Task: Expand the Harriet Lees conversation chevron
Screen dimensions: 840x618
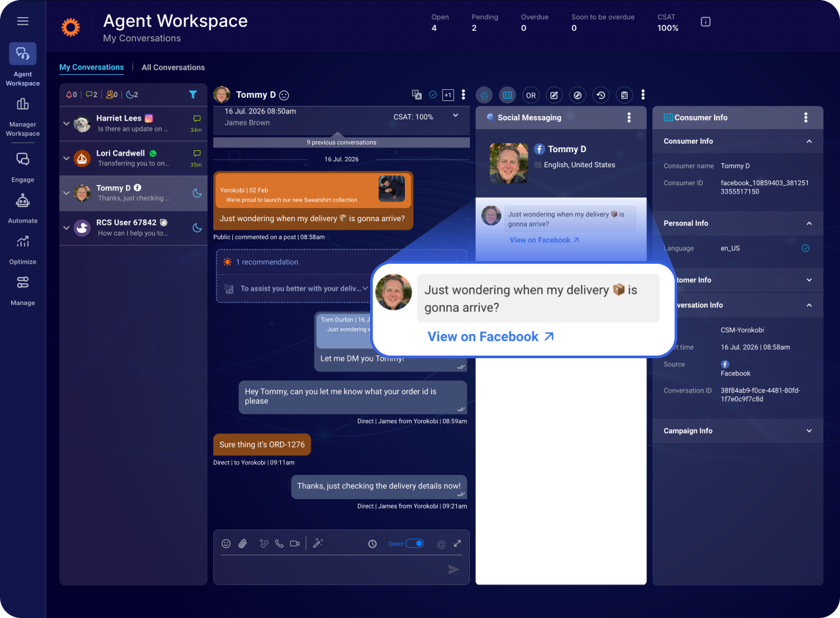Action: [x=66, y=123]
